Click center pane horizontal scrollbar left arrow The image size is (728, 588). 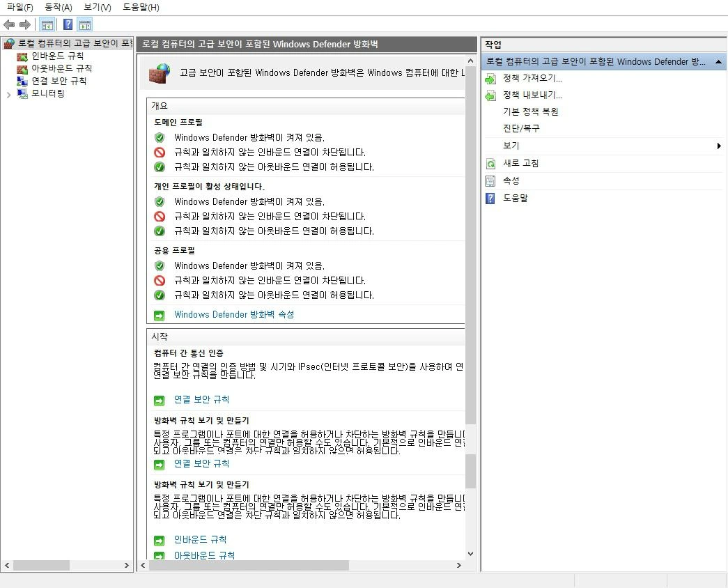coord(143,565)
